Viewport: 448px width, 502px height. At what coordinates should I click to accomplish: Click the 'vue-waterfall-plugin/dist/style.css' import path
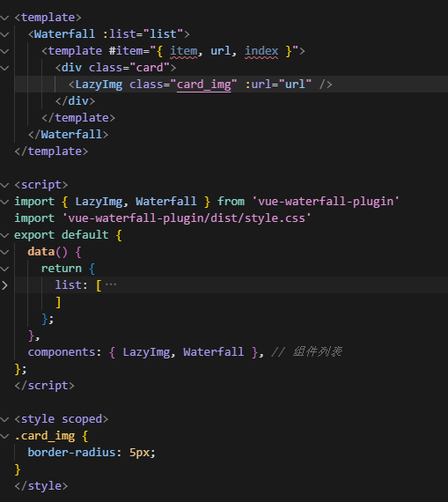pyautogui.click(x=187, y=218)
